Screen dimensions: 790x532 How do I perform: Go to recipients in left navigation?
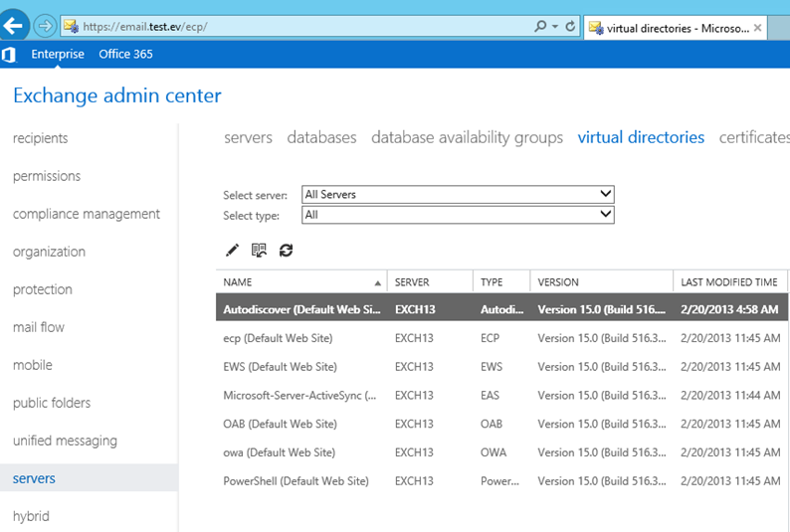(x=41, y=138)
